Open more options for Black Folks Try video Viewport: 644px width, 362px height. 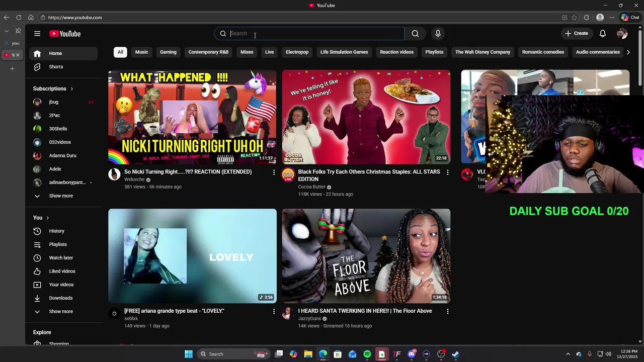click(447, 172)
